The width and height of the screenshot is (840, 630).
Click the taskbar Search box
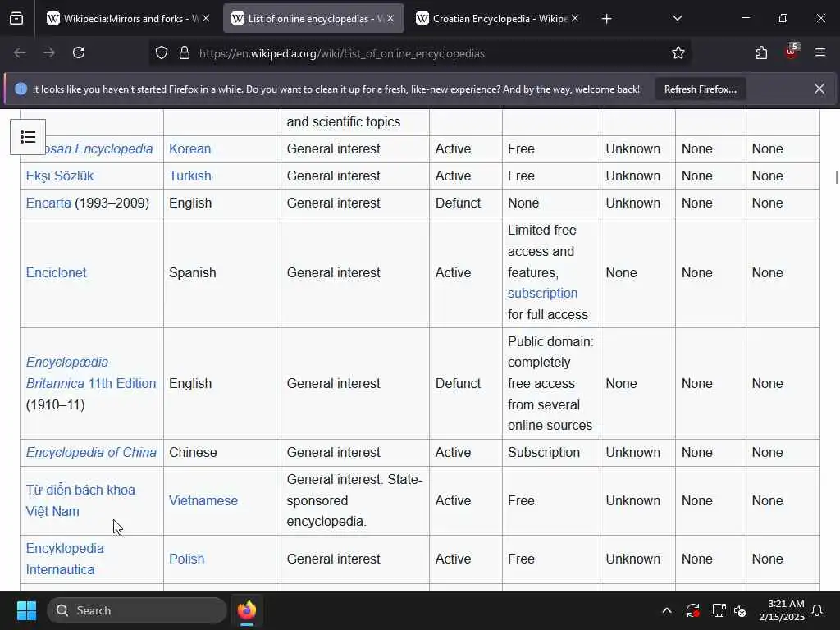(137, 610)
